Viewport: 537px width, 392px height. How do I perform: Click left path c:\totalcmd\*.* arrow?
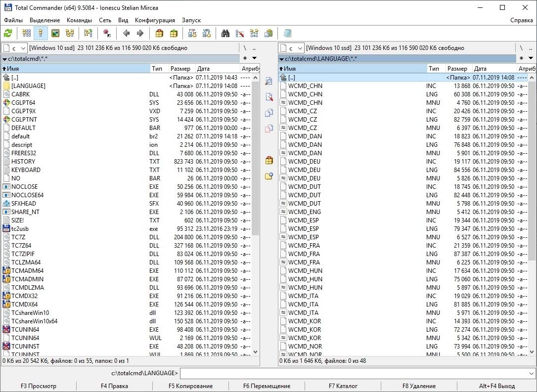(x=5, y=59)
